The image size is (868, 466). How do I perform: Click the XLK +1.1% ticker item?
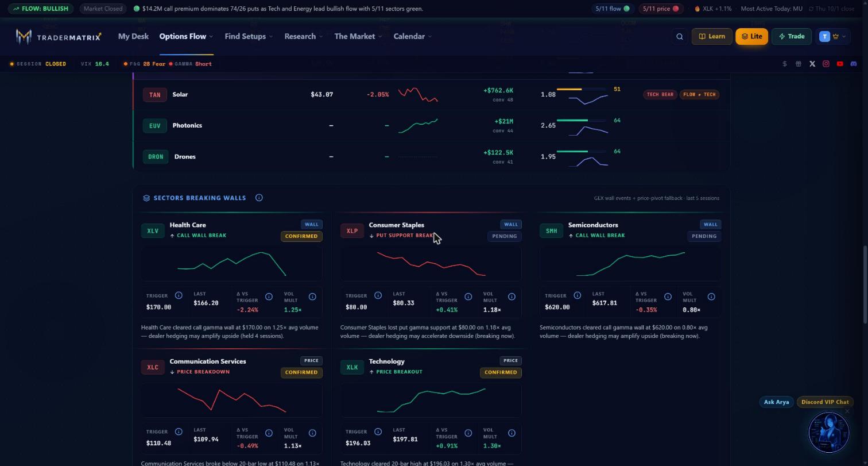[x=714, y=9]
